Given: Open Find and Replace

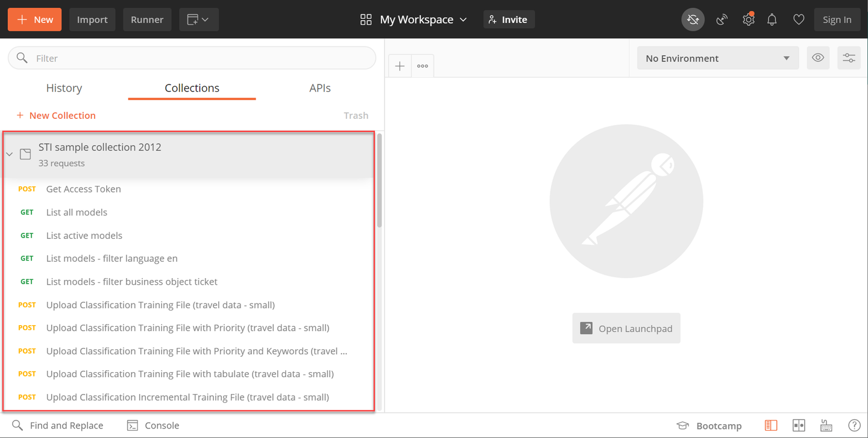Looking at the screenshot, I should point(58,425).
